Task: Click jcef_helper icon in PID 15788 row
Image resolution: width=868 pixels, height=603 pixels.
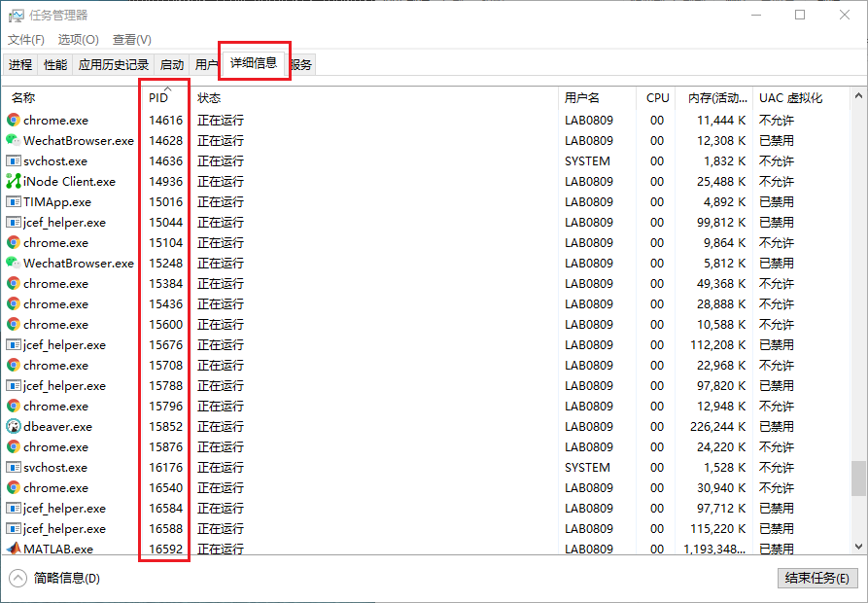Action: [x=14, y=386]
